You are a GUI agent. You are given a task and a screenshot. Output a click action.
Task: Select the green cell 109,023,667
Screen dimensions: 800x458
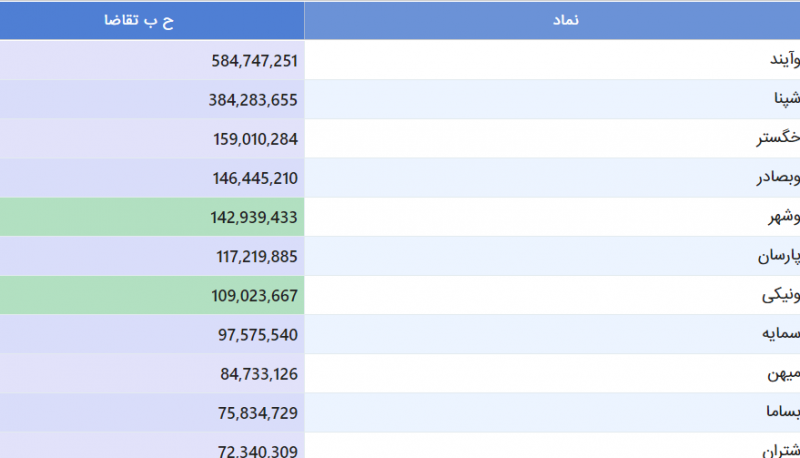click(152, 296)
